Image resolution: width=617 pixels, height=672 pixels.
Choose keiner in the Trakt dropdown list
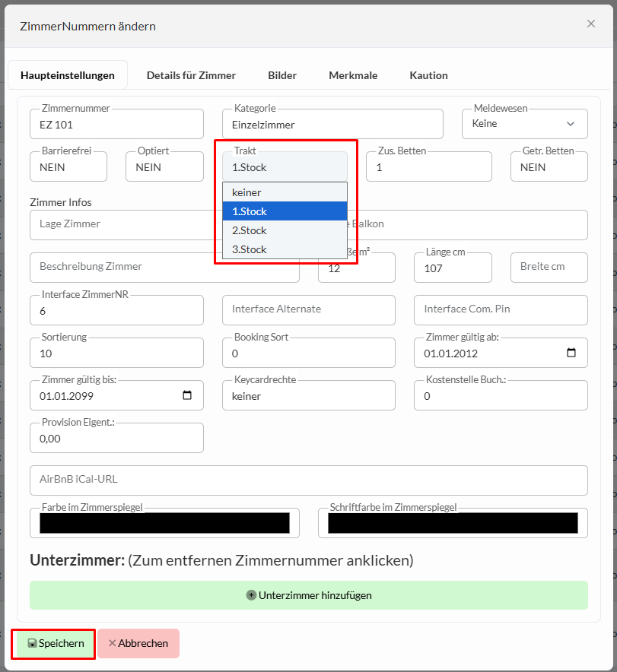click(285, 192)
